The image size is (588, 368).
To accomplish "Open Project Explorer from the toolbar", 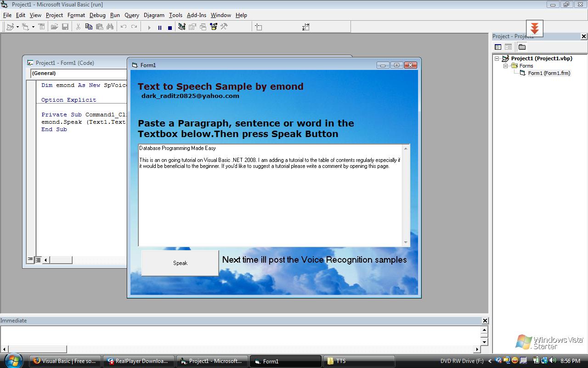I will [182, 27].
